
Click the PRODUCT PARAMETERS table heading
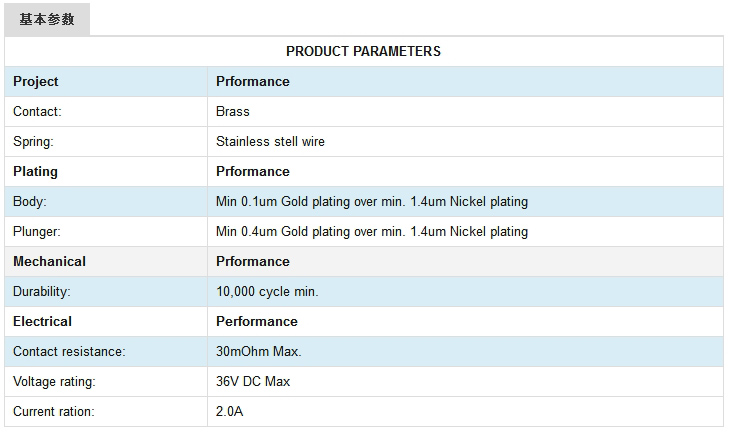pyautogui.click(x=363, y=51)
